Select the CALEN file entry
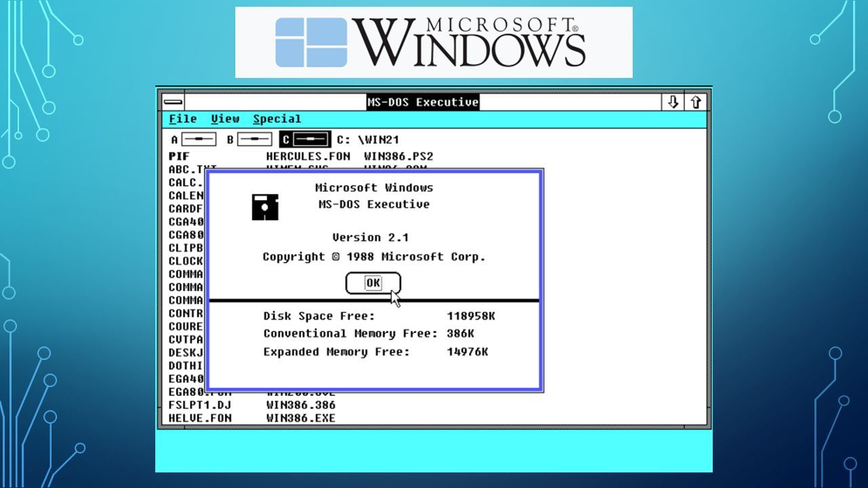Screen dimensions: 868x488 [x=186, y=196]
